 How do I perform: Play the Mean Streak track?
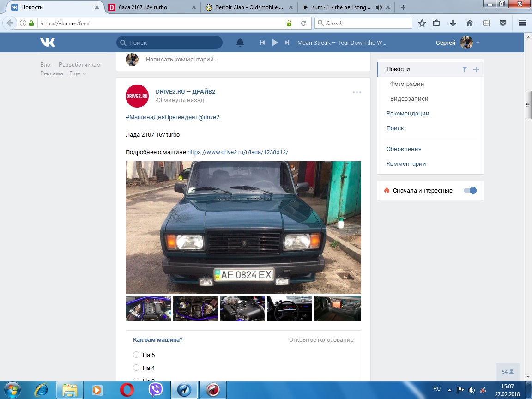[x=275, y=42]
